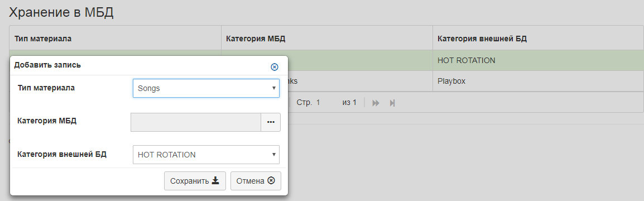Close the Добавить запись dialog
This screenshot has width=644, height=201.
point(275,67)
